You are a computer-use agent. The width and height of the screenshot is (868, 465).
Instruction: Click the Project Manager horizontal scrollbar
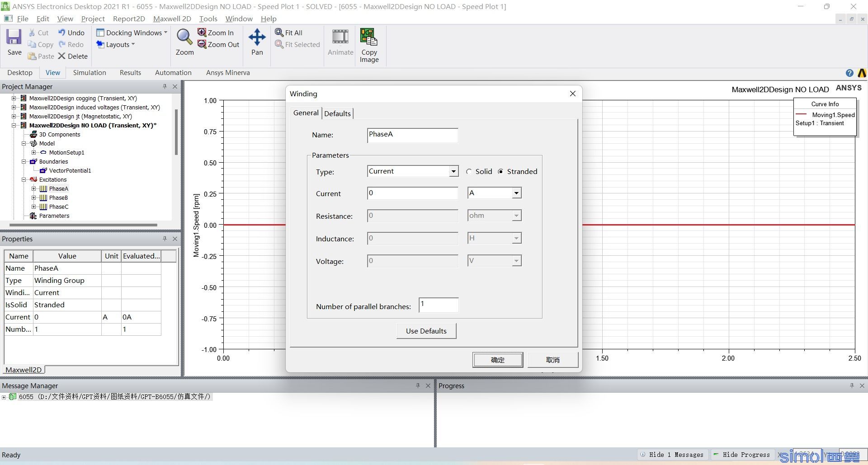coord(84,225)
